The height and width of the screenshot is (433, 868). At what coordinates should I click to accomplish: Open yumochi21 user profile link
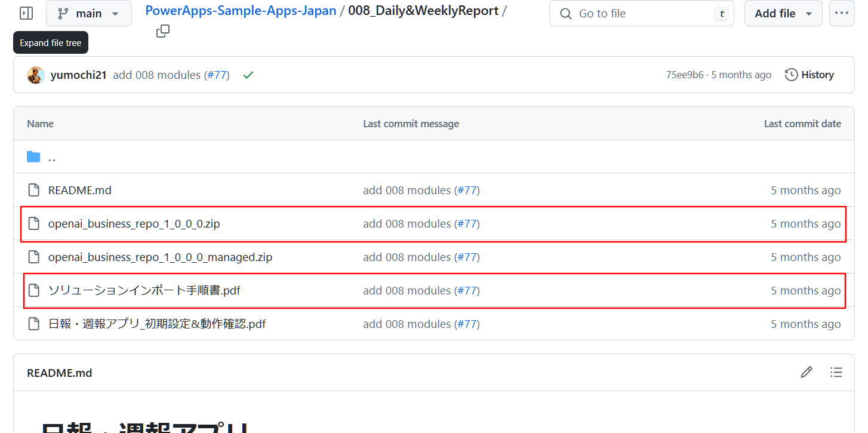click(79, 75)
